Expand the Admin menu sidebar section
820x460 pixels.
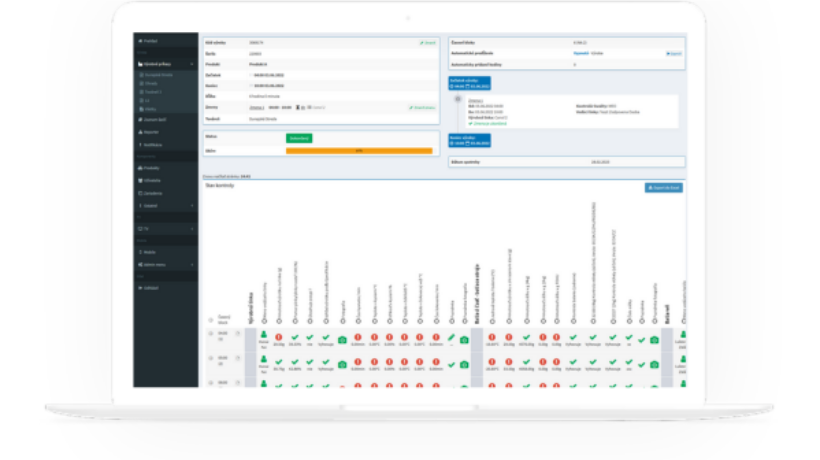pos(192,264)
